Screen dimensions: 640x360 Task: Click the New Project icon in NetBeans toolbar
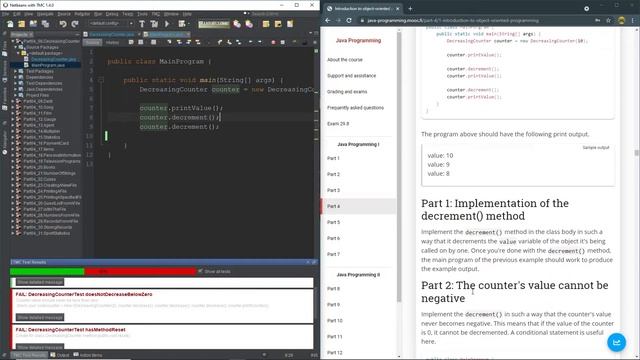click(22, 24)
